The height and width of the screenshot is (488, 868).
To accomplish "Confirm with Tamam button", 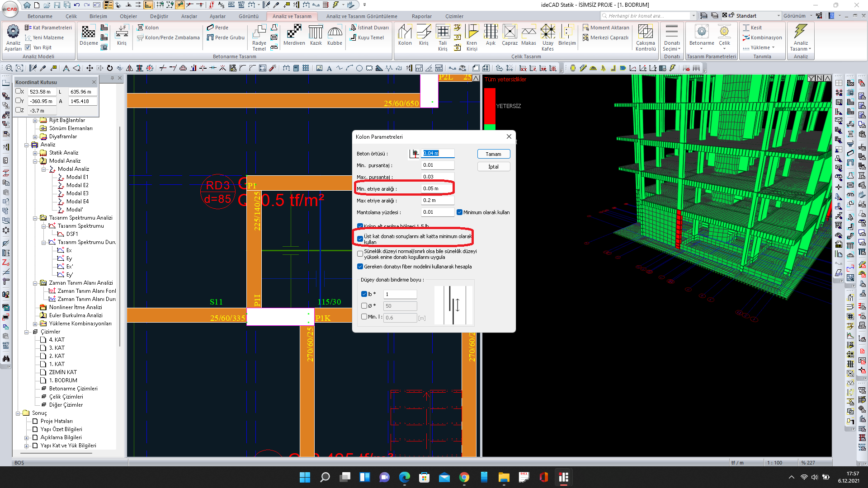I will [x=493, y=154].
